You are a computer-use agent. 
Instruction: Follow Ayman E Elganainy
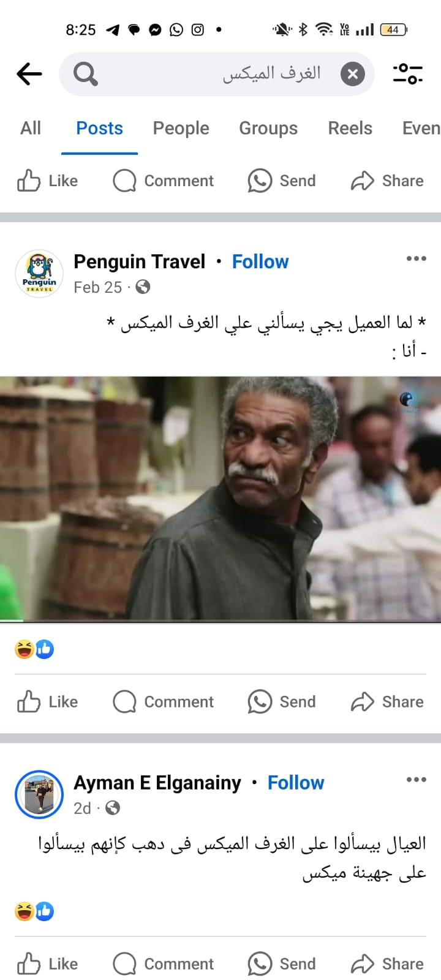click(x=296, y=783)
